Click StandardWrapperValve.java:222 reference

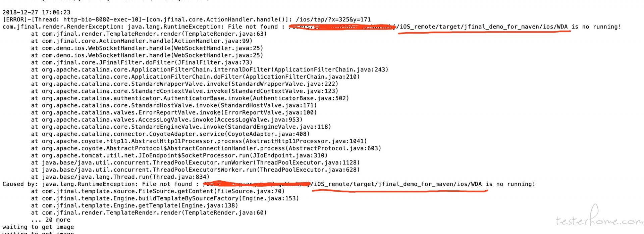click(x=283, y=84)
